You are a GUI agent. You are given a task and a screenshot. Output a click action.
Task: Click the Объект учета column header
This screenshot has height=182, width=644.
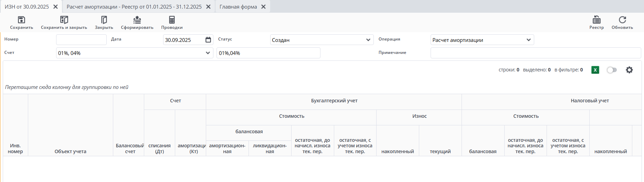click(x=71, y=151)
